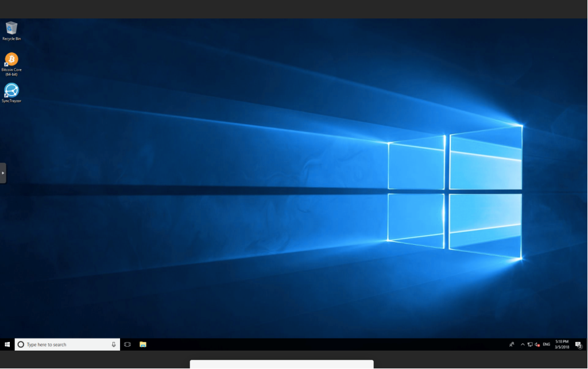Click Cortana circle icon in search box
The height and width of the screenshot is (369, 588).
pyautogui.click(x=21, y=345)
